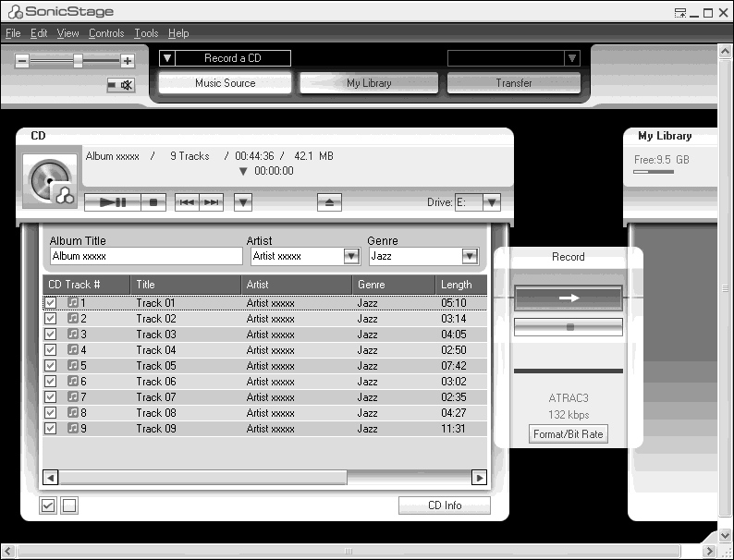Viewport: 734px width, 560px height.
Task: Open the Record a CD source dropdown
Action: 167,58
